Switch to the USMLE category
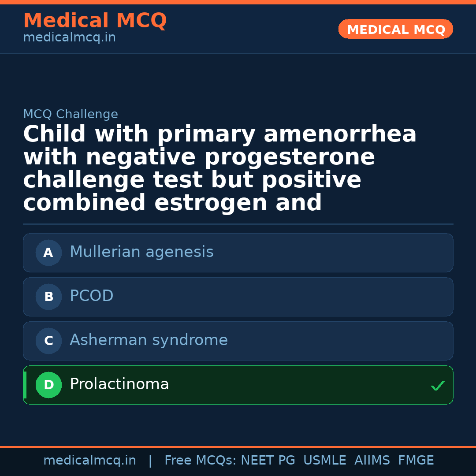This screenshot has height=476, width=476. pyautogui.click(x=325, y=460)
